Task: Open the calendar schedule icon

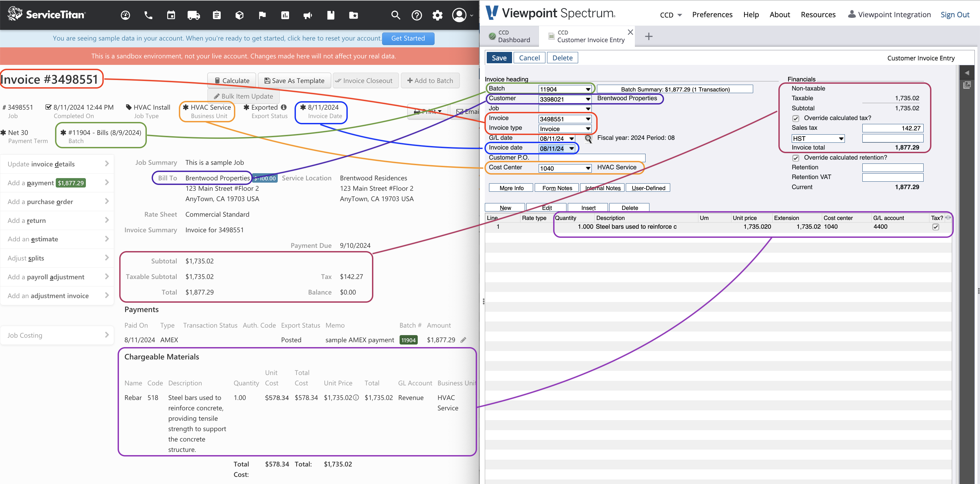Action: pos(171,15)
